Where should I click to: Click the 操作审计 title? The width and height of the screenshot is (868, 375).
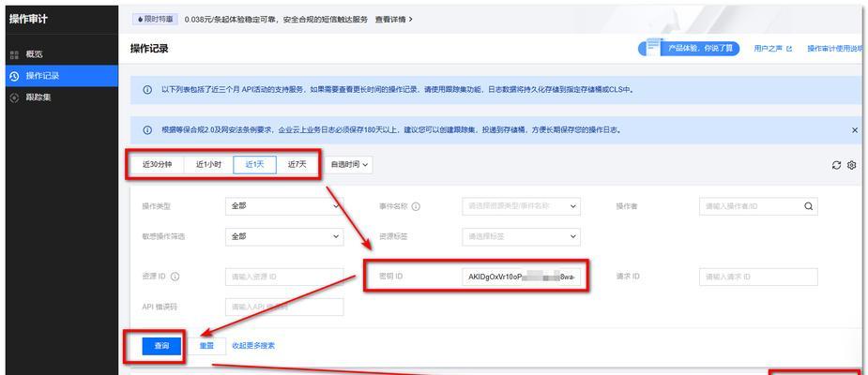point(28,20)
